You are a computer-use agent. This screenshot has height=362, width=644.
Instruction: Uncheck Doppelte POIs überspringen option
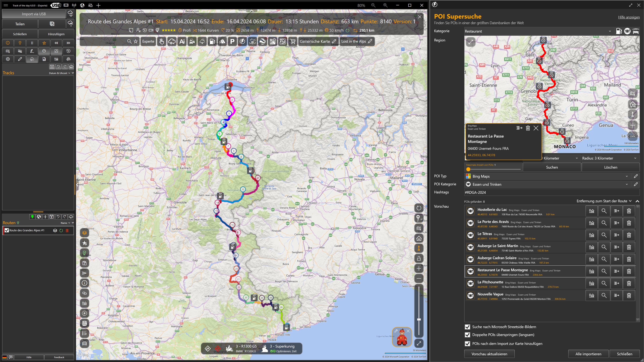467,335
